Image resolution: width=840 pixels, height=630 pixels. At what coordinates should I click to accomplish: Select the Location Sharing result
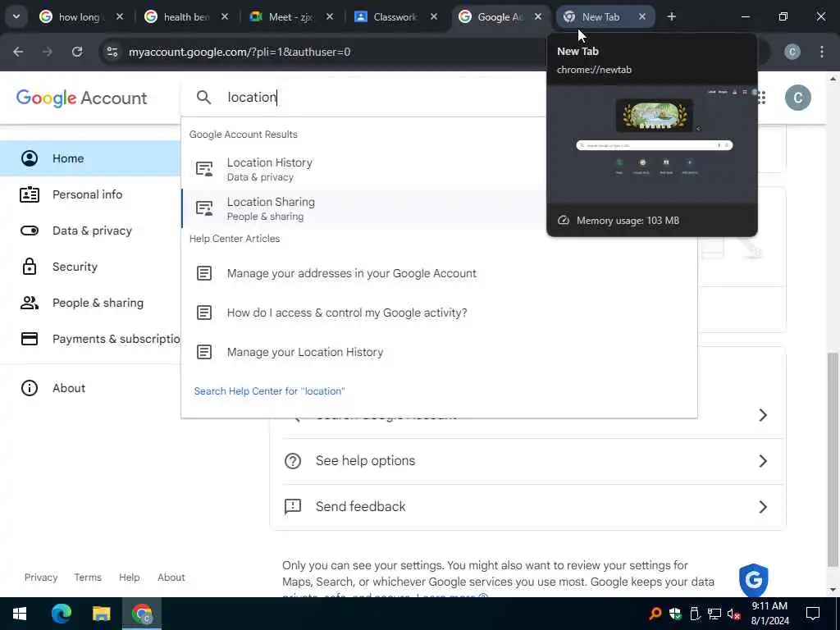click(x=363, y=209)
